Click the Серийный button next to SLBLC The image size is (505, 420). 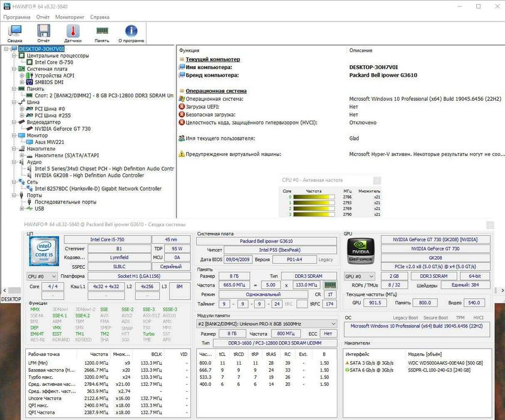click(171, 266)
